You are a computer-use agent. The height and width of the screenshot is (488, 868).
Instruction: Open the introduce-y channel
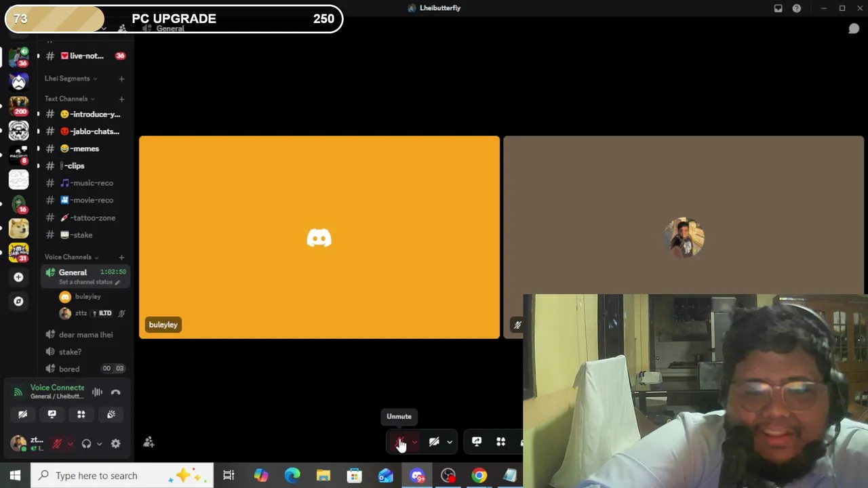coord(86,115)
